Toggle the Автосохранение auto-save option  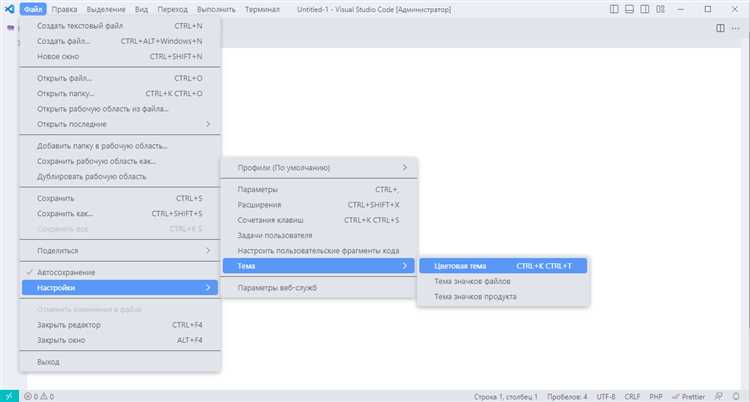pos(120,272)
